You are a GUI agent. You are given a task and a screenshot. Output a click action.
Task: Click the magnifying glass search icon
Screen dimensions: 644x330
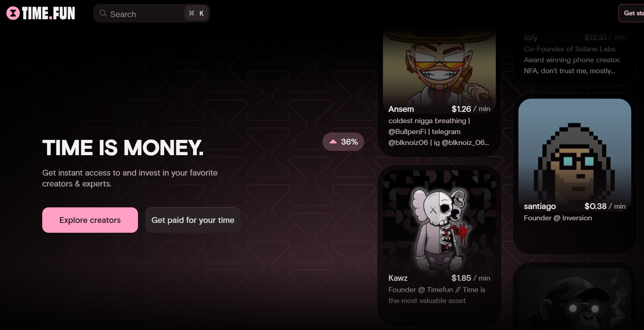[x=103, y=13]
